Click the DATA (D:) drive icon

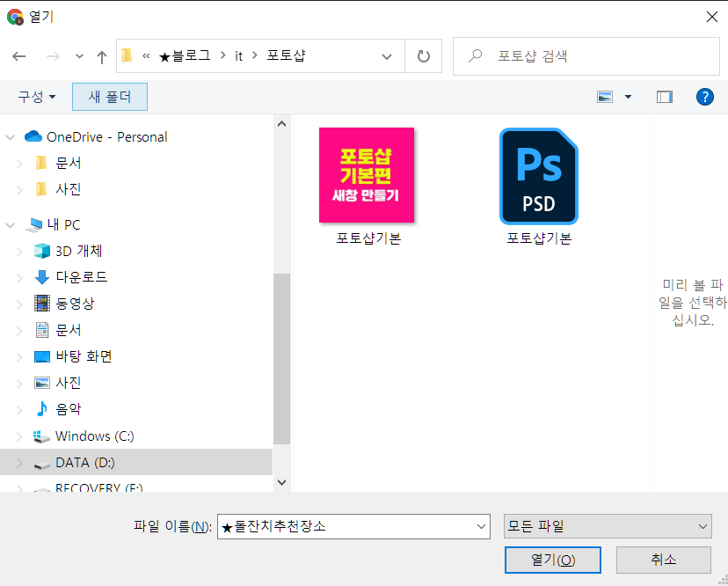click(x=42, y=465)
